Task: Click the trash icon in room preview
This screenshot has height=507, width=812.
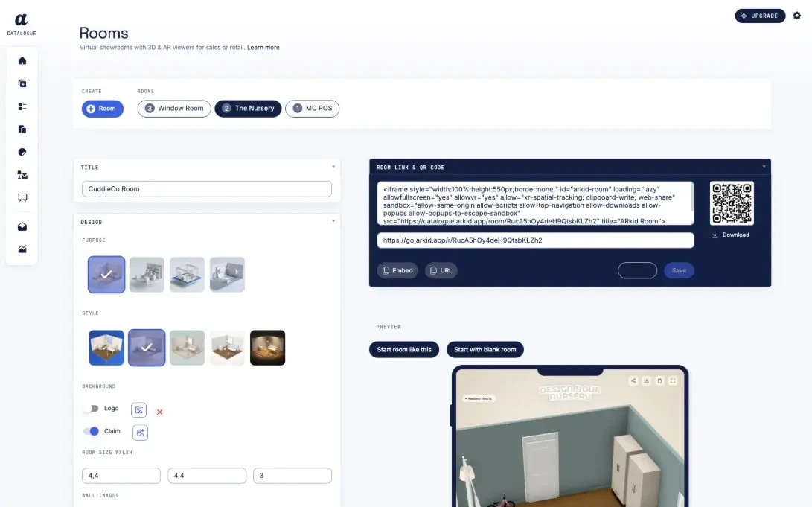Action: [659, 380]
